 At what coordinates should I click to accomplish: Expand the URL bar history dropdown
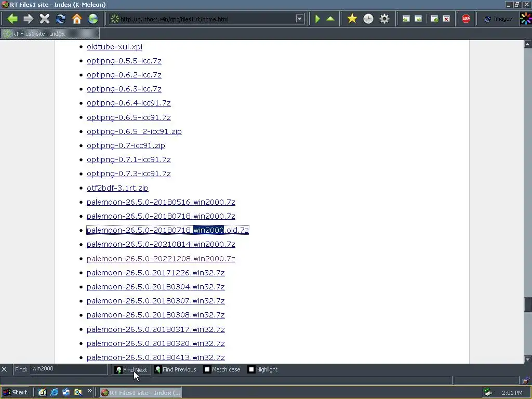tap(299, 19)
